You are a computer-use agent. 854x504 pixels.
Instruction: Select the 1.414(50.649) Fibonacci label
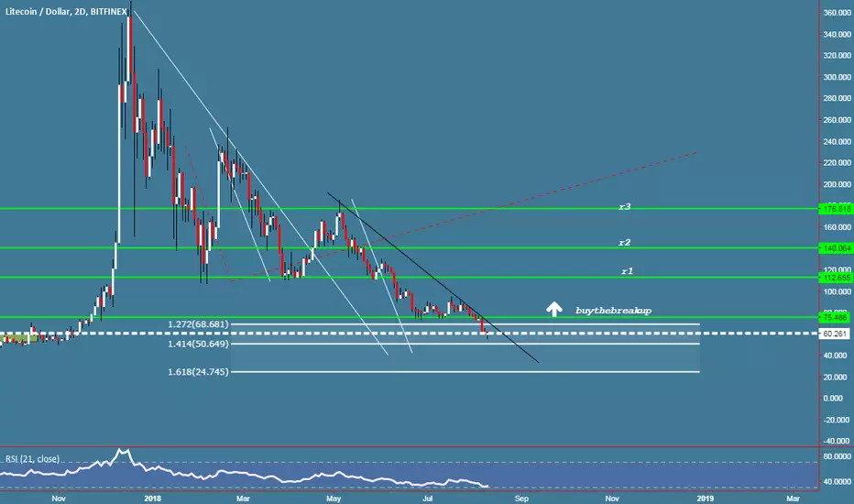point(198,344)
